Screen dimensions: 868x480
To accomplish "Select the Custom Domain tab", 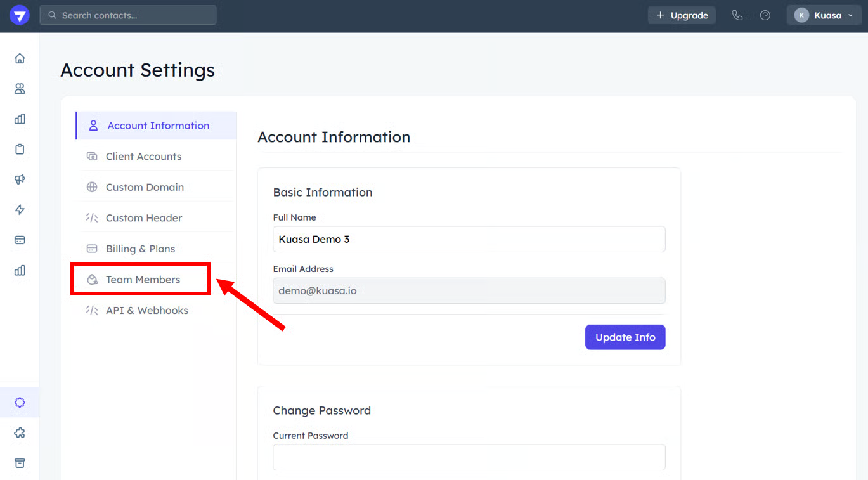I will [145, 187].
